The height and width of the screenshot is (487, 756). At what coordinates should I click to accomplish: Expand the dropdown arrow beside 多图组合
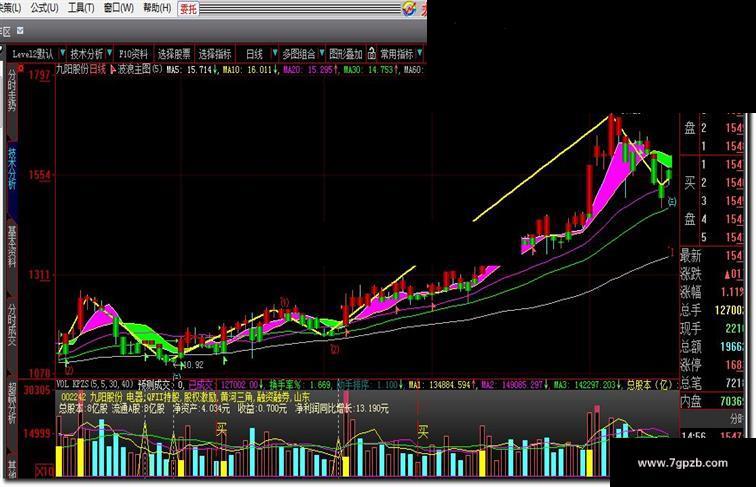point(322,53)
